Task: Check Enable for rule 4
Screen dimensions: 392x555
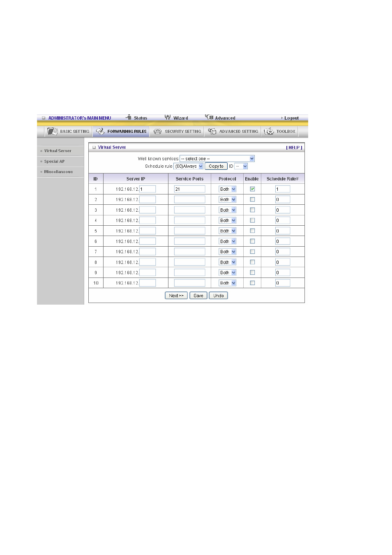Action: point(252,220)
